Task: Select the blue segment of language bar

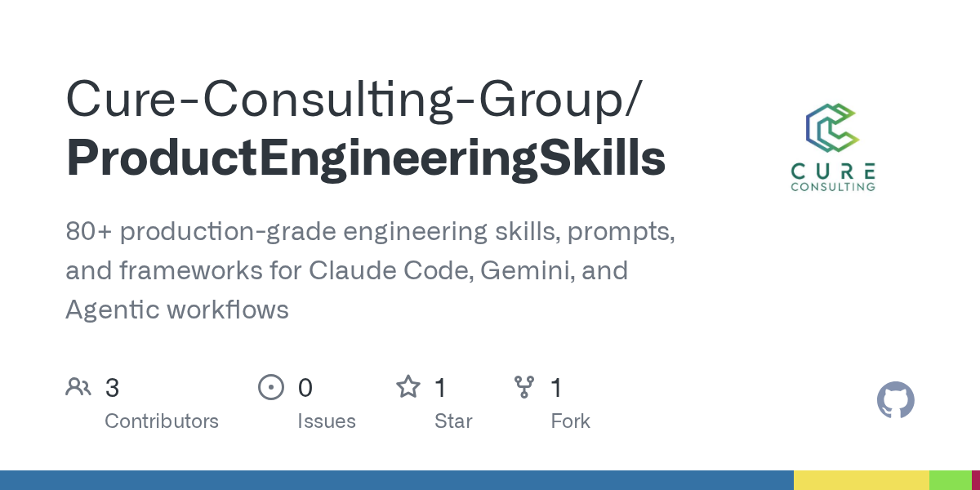Action: [397, 480]
